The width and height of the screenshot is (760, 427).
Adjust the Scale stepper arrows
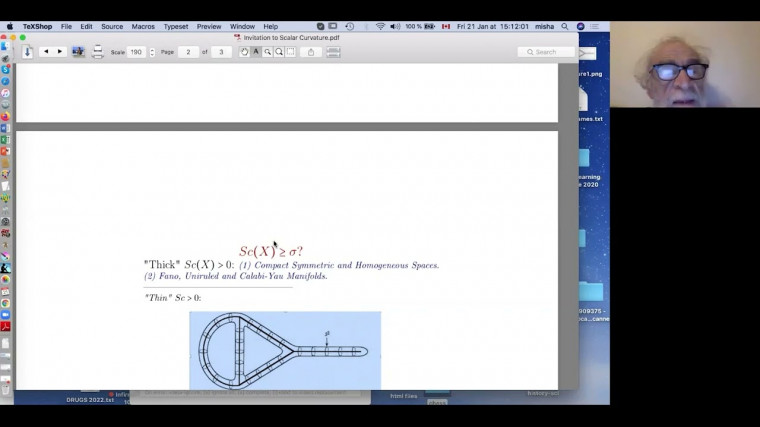[152, 52]
